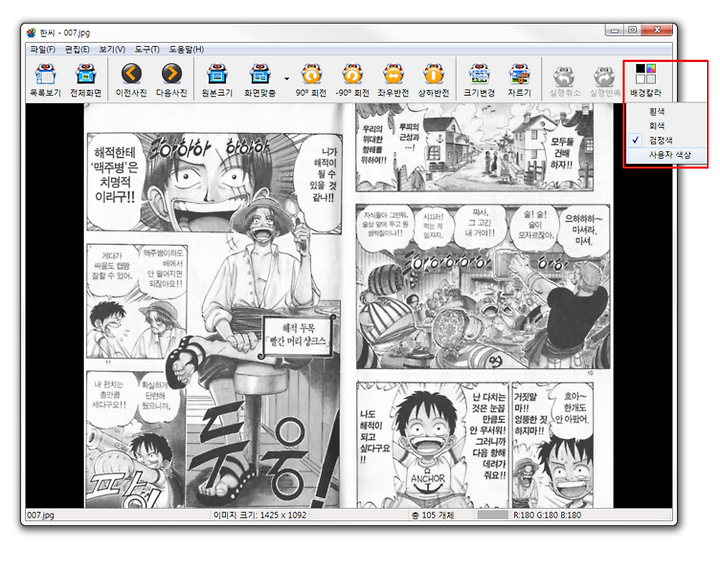Rotate image 90° 회전
This screenshot has height=570, width=720.
coord(311,80)
